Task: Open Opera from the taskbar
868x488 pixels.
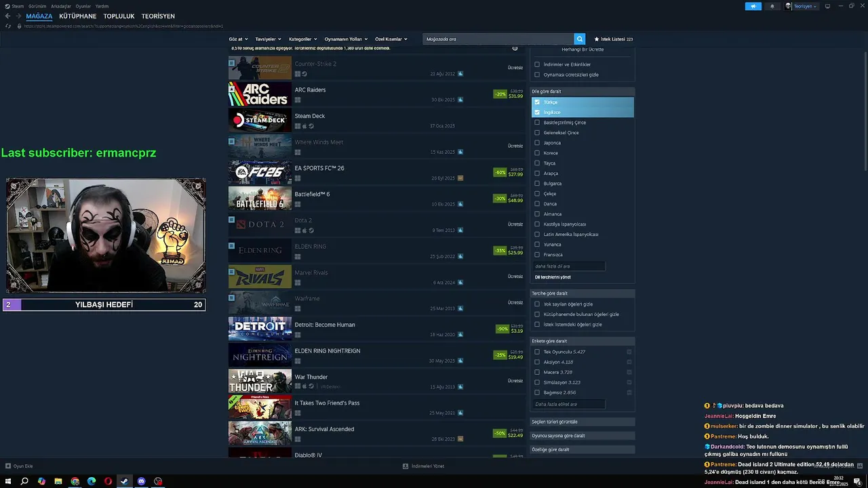Action: [x=108, y=481]
